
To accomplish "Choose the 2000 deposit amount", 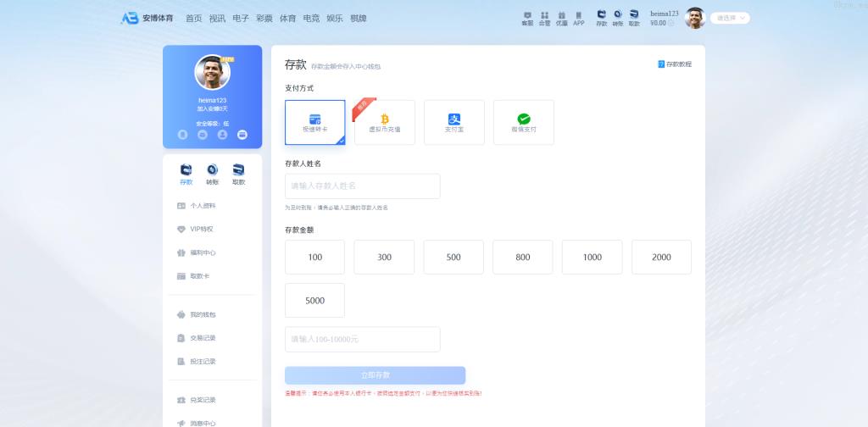I will (x=661, y=257).
